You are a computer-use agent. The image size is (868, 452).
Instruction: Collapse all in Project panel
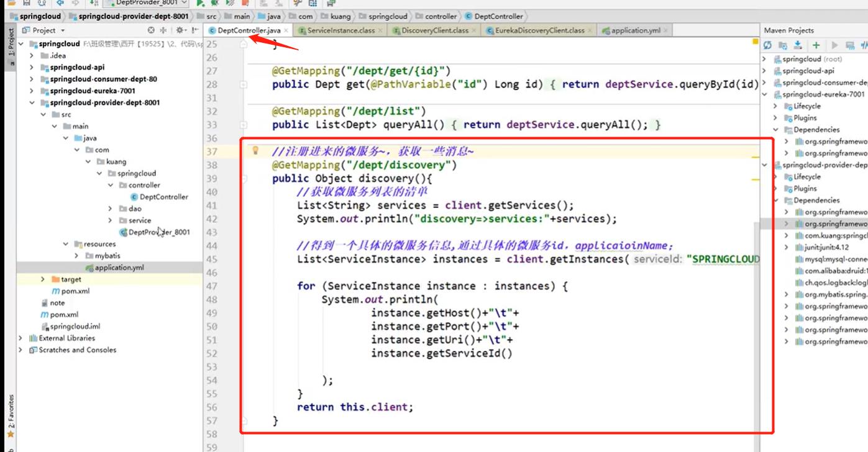coord(163,30)
